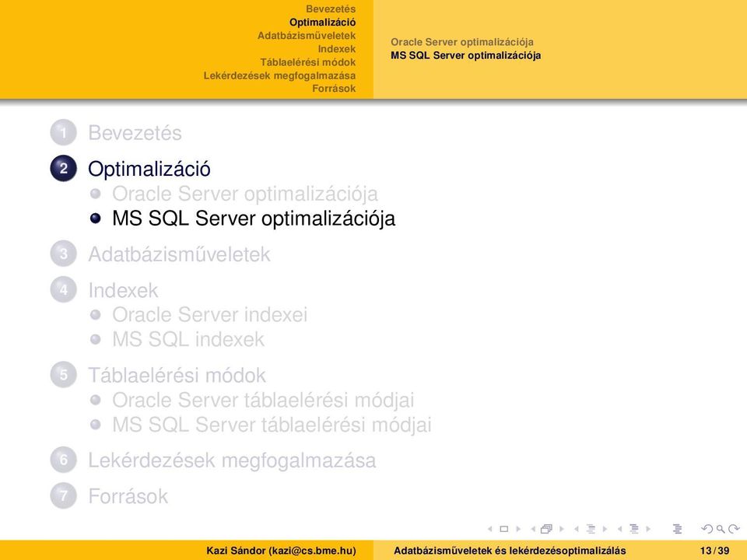Screen dimensions: 747x560
Task: Jump to previous subsection with left arrow
Action: point(577,529)
